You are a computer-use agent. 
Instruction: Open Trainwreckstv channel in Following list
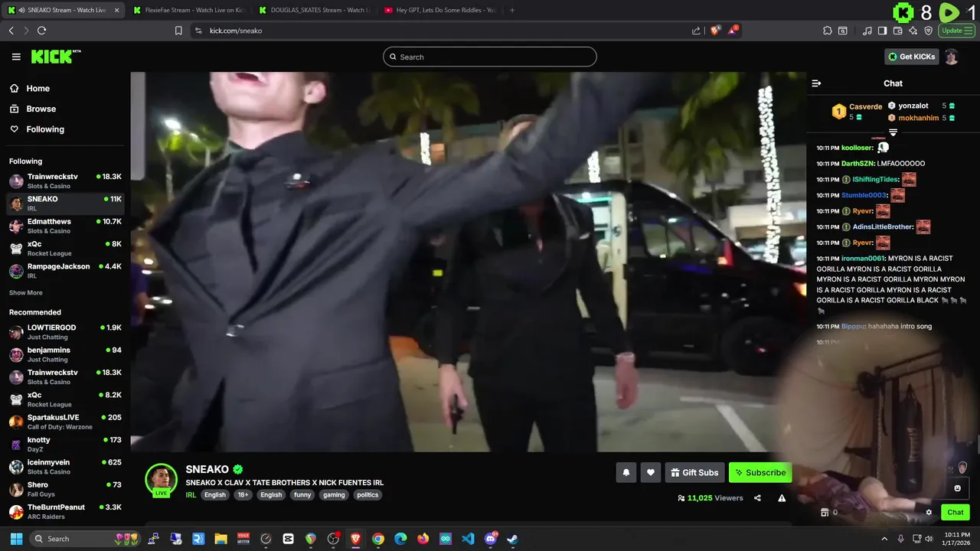pyautogui.click(x=65, y=181)
